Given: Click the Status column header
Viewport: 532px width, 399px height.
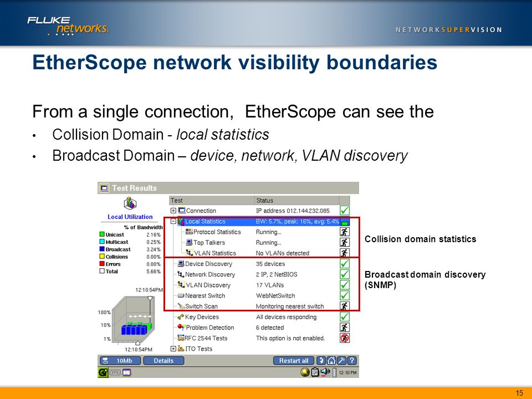Looking at the screenshot, I should click(297, 200).
